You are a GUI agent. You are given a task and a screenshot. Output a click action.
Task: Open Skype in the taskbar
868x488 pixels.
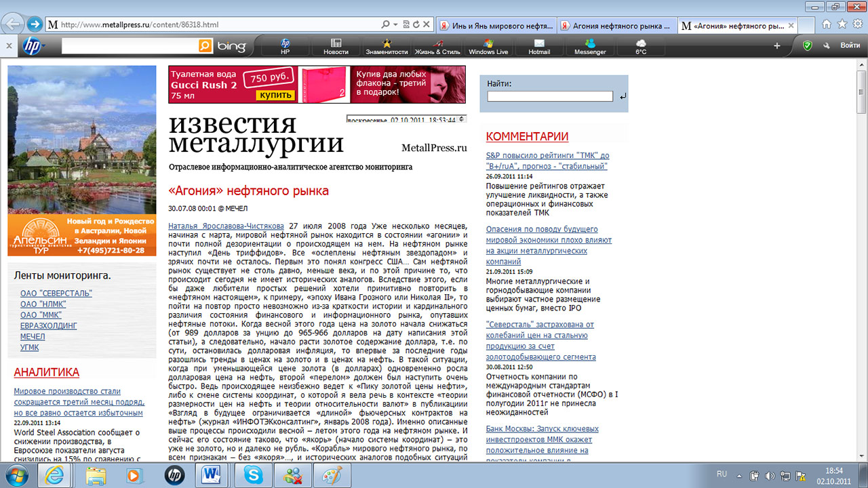pos(254,476)
